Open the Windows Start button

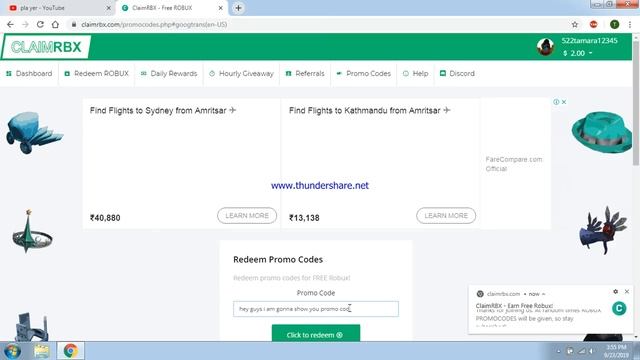click(12, 351)
